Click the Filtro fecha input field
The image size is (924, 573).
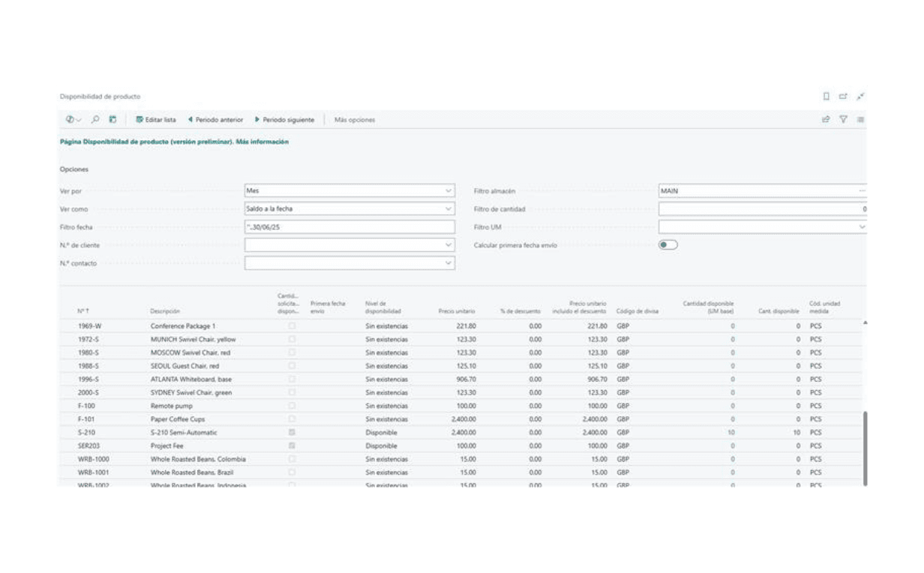pos(349,227)
